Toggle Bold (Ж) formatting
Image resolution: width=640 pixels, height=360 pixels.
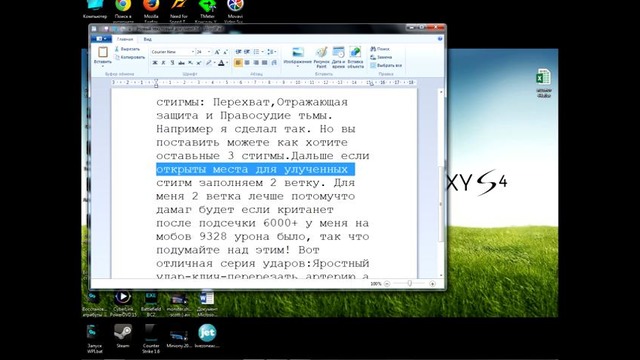(x=155, y=63)
